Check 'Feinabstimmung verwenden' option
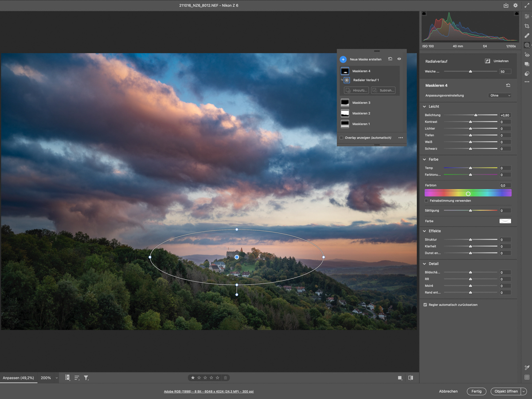Image resolution: width=532 pixels, height=399 pixels. coord(426,201)
